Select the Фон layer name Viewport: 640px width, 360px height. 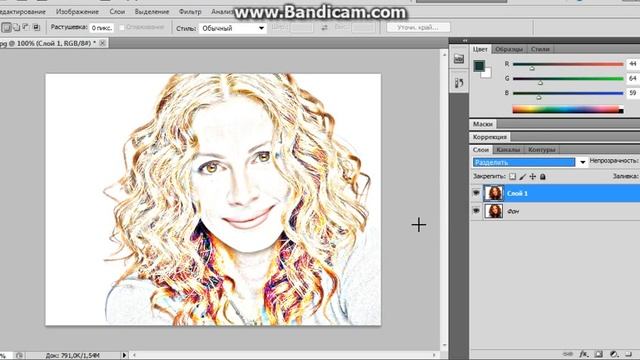(513, 211)
